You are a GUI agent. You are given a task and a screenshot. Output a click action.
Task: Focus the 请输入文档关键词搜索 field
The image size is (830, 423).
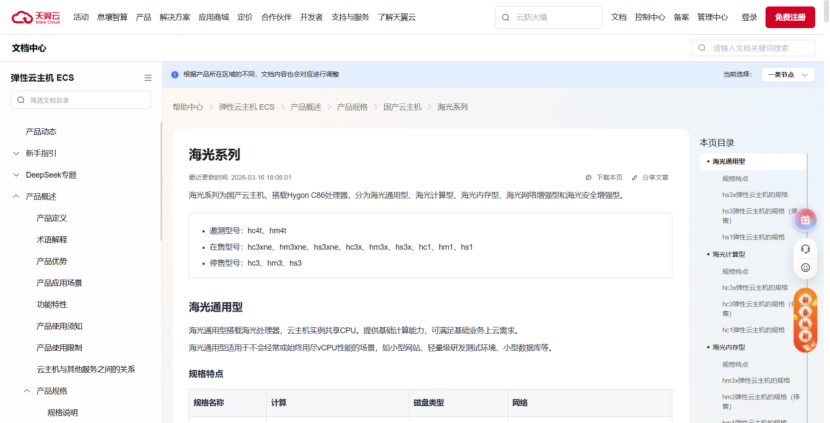(x=753, y=48)
